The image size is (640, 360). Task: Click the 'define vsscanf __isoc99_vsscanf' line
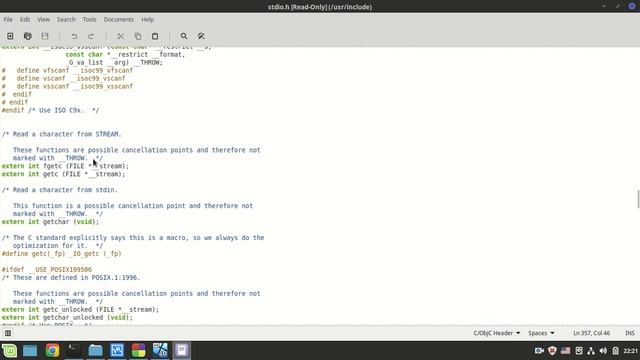coord(67,87)
